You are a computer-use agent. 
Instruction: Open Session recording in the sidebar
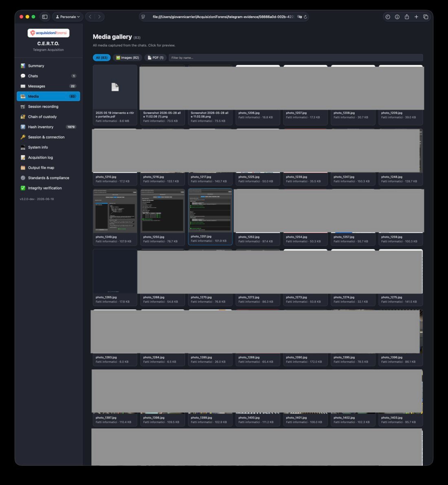tap(48, 107)
